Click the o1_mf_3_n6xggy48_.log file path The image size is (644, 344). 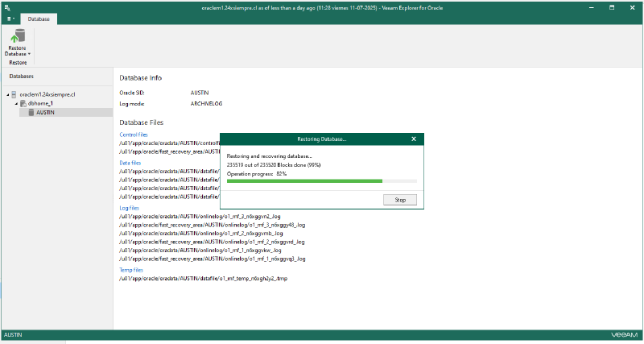[213, 225]
